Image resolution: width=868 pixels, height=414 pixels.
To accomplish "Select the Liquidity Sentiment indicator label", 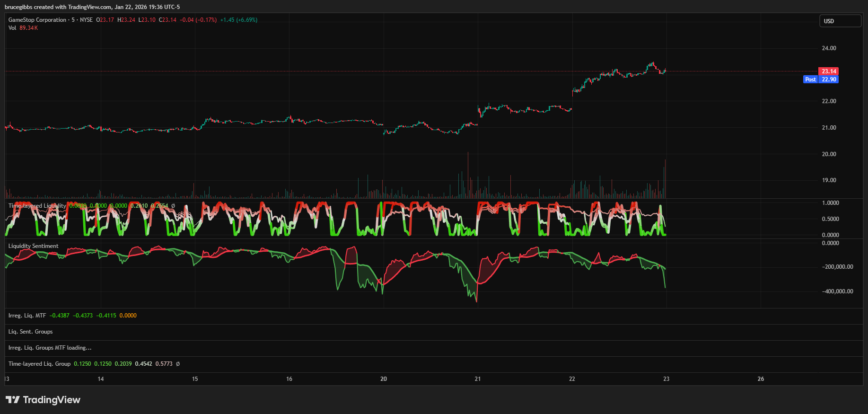I will [33, 246].
